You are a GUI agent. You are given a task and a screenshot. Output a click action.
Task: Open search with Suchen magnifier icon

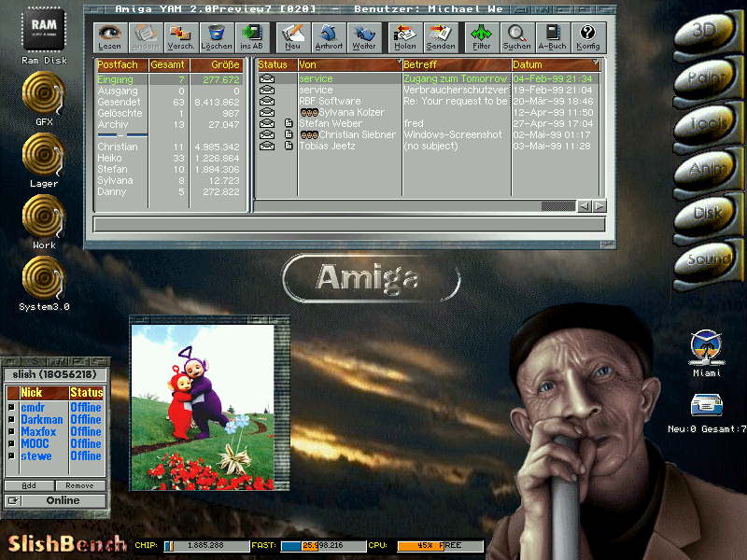[516, 36]
